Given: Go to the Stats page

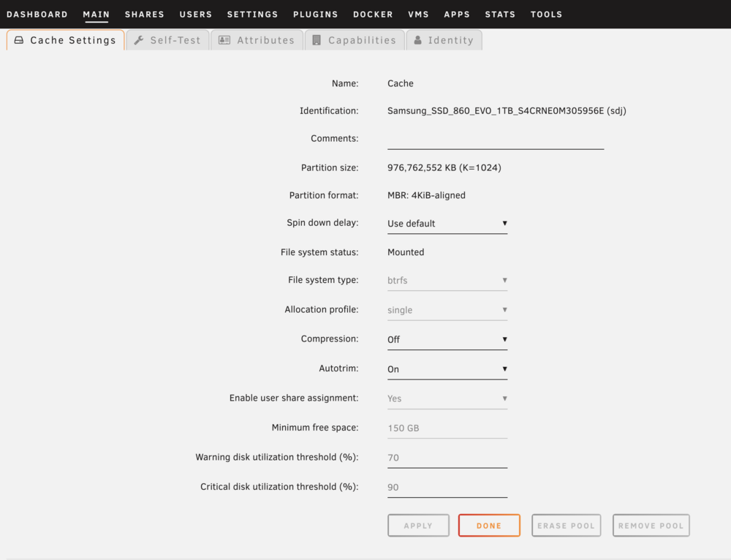Looking at the screenshot, I should (500, 15).
